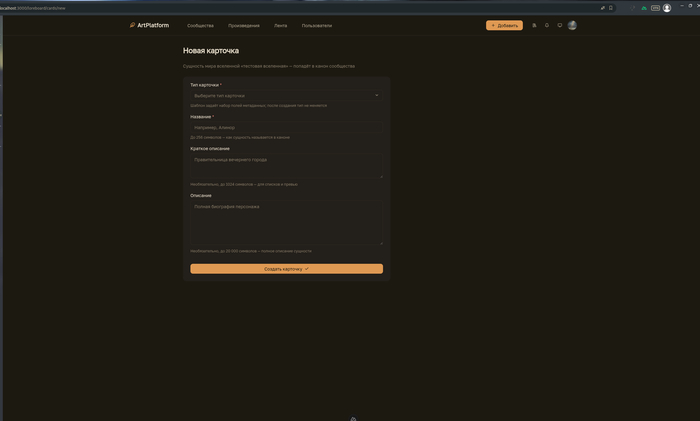Open the Сообщества menu item
Viewport: 700px width, 421px height.
coord(200,26)
